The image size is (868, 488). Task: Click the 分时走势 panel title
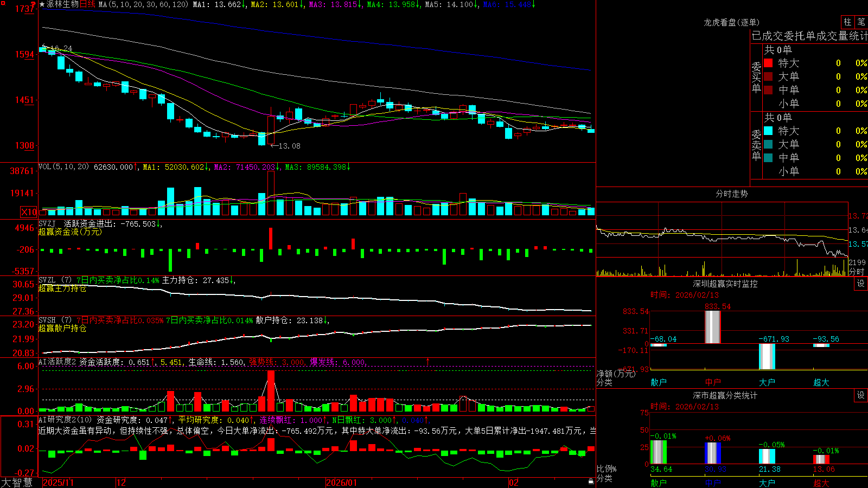click(731, 194)
